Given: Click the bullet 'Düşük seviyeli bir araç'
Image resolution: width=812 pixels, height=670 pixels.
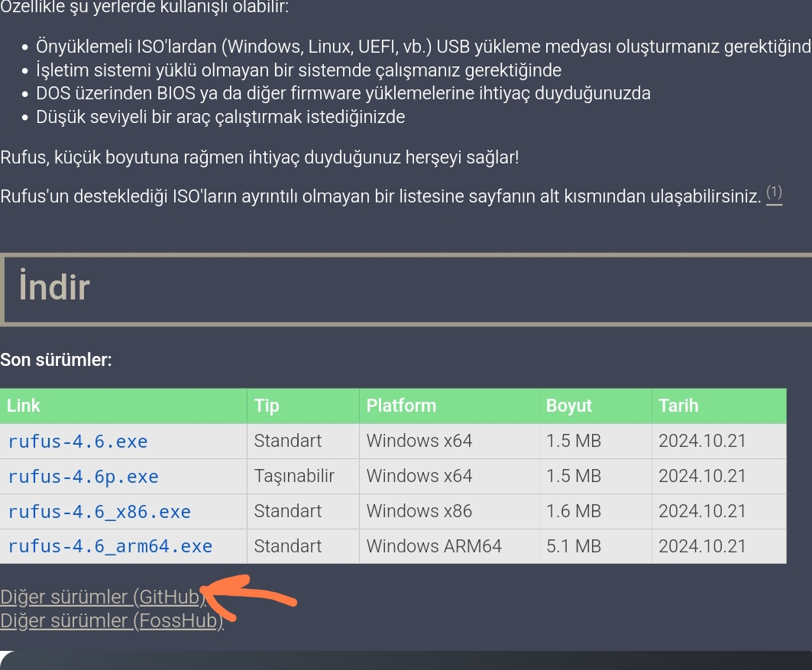Looking at the screenshot, I should [221, 117].
